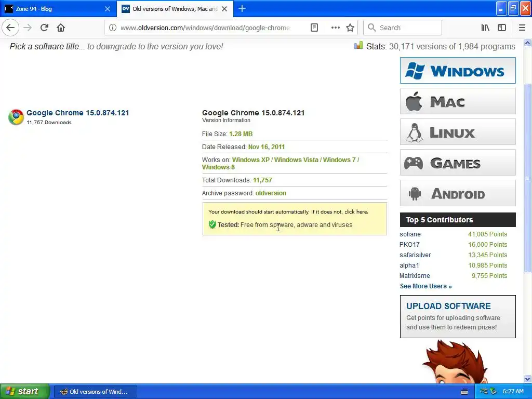Screen dimensions: 532x399
Task: Bookmark this page with star icon
Action: (x=350, y=28)
